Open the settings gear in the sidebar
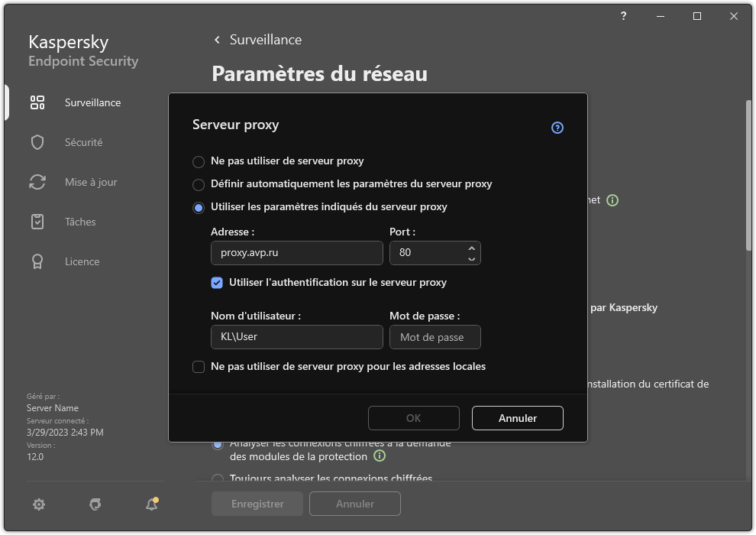The image size is (756, 535). pyautogui.click(x=38, y=504)
